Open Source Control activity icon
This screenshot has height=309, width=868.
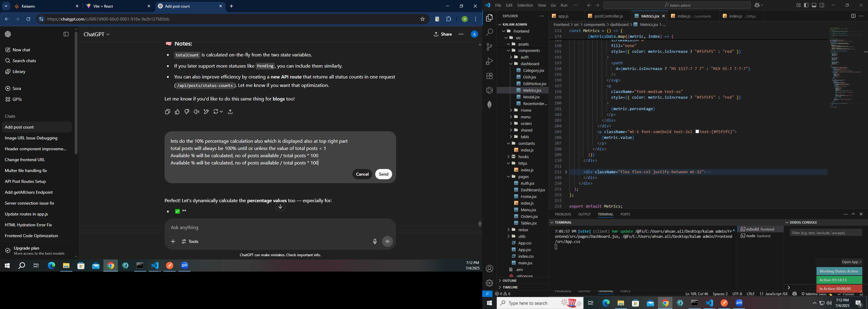point(489,47)
